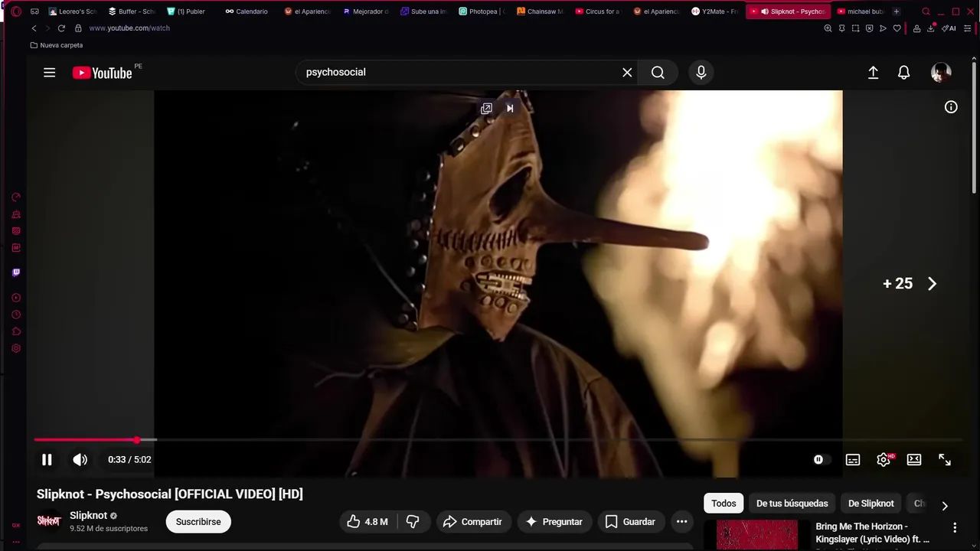Select De tus búsquedas chip
The height and width of the screenshot is (551, 980).
pos(792,504)
